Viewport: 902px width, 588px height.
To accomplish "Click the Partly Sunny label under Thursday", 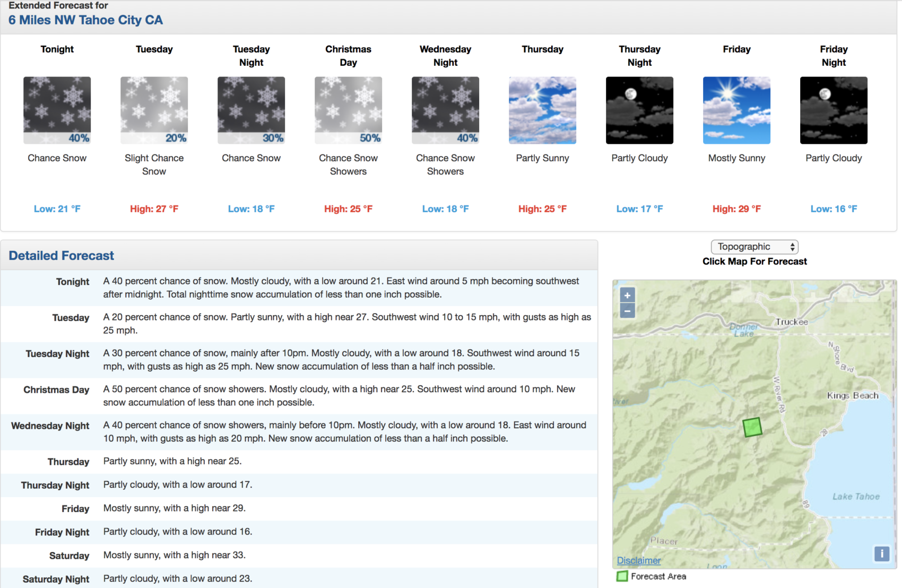I will pos(542,158).
